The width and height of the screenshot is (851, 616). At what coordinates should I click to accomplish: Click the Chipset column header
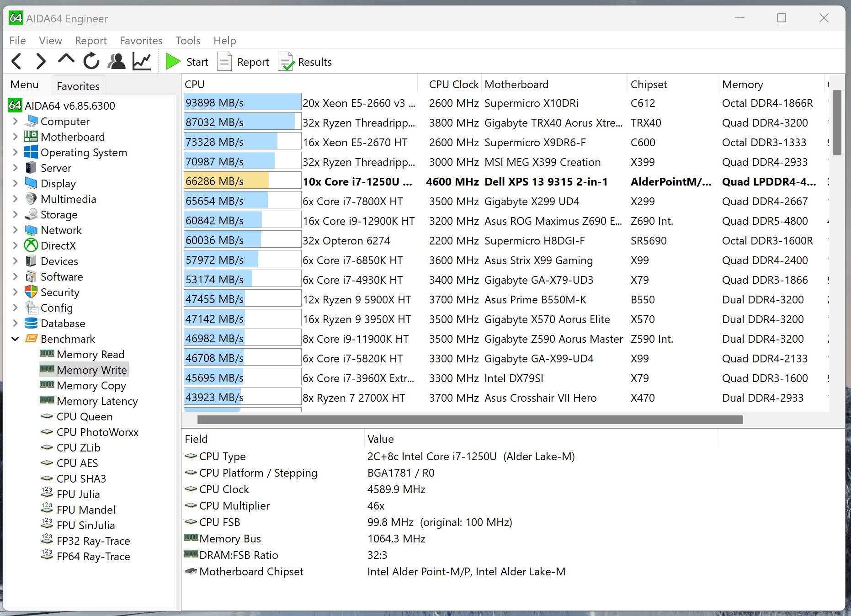click(x=674, y=85)
